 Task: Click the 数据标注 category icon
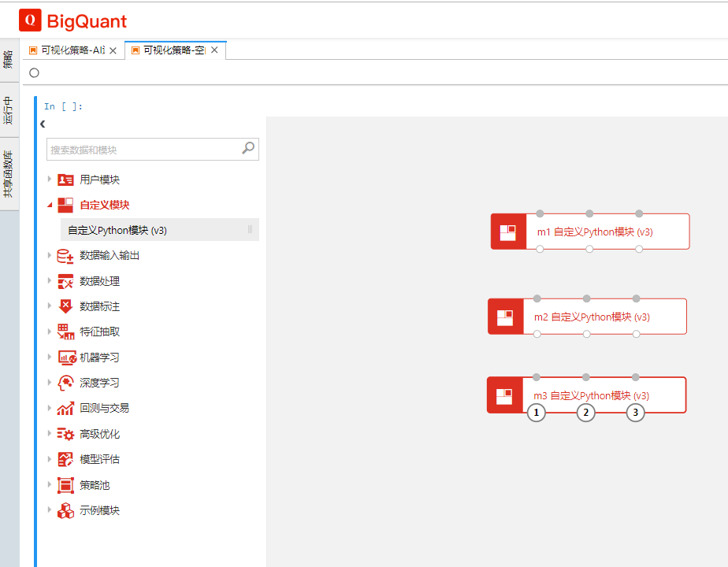point(65,306)
